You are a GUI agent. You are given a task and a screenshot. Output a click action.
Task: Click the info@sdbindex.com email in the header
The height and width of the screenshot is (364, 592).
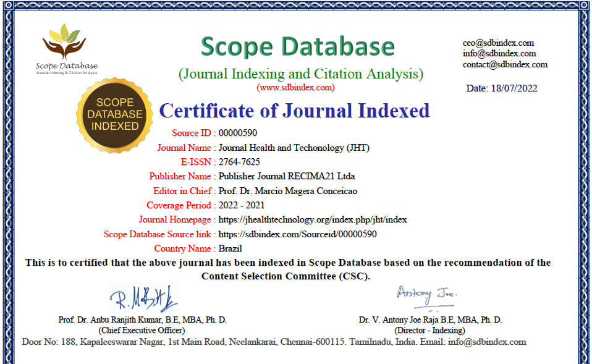(499, 53)
